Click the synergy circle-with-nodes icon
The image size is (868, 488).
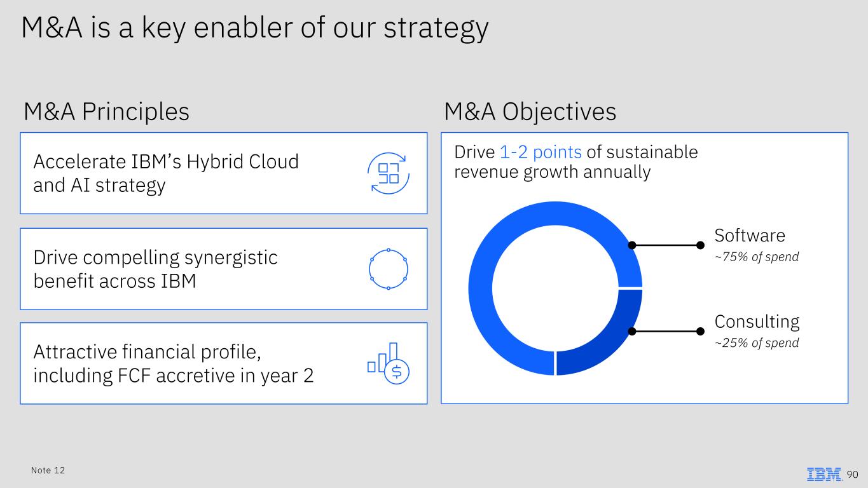tap(388, 269)
